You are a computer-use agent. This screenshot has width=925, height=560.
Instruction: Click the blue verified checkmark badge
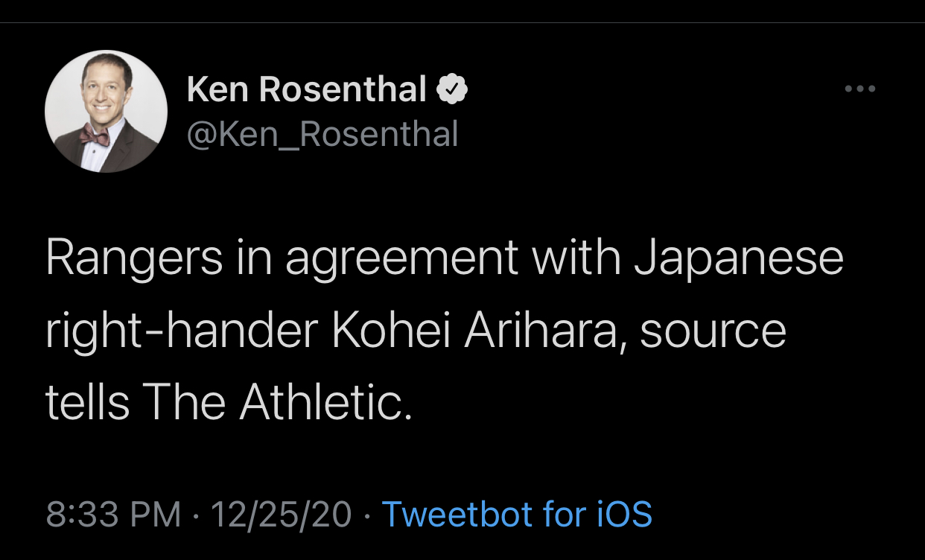pyautogui.click(x=451, y=90)
